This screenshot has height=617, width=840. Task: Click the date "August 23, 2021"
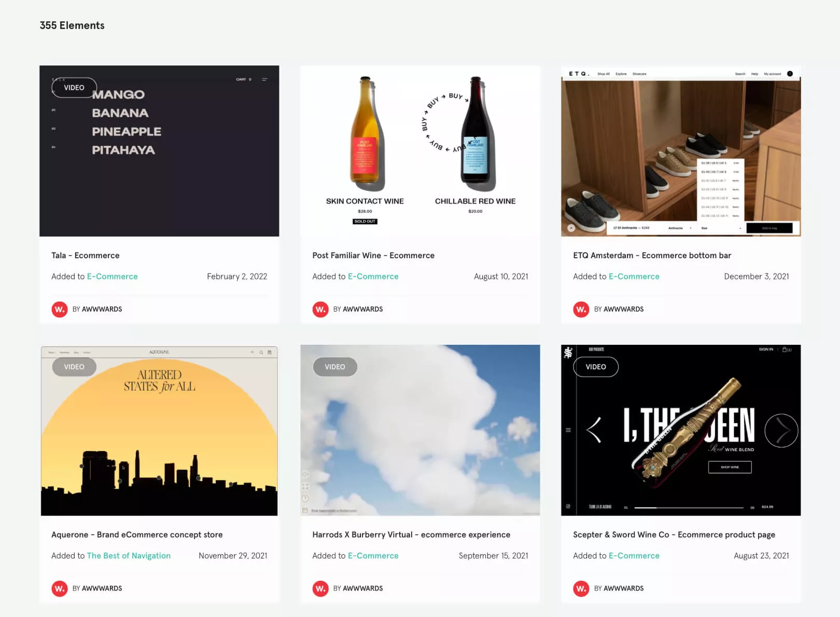761,556
